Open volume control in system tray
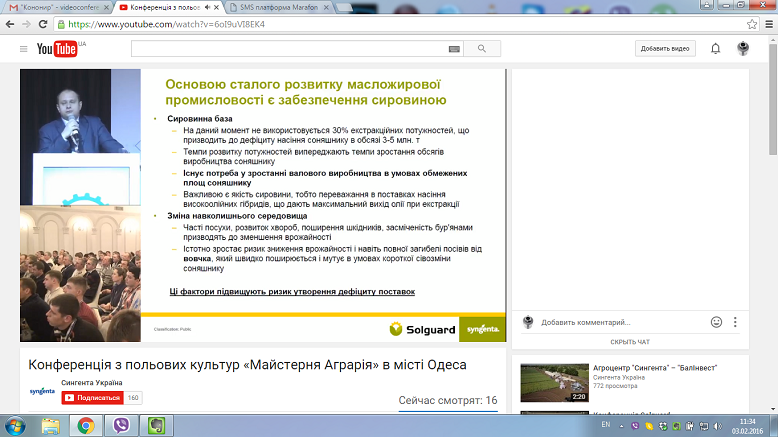The image size is (778, 437). point(718,426)
